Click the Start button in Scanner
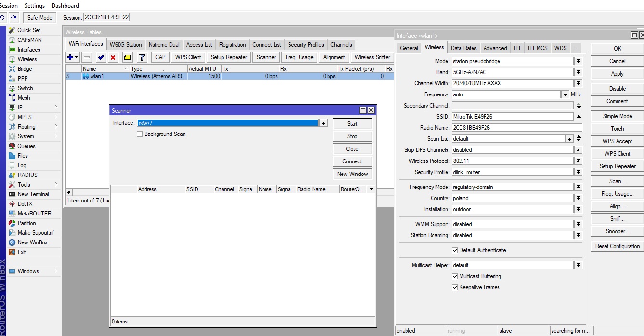Image resolution: width=644 pixels, height=336 pixels. [353, 124]
